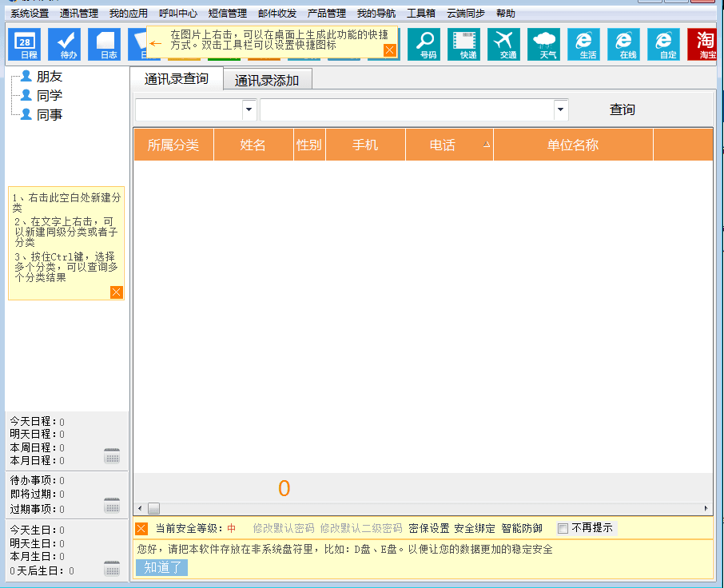Open the 呼叫中心 menu
Viewport: 724px width, 588px height.
pos(178,14)
